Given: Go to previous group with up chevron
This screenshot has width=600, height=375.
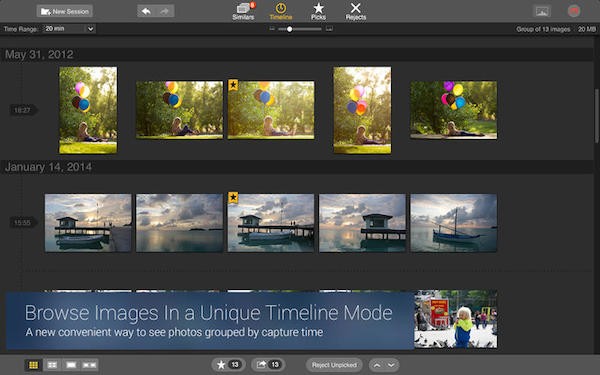Looking at the screenshot, I should [377, 365].
